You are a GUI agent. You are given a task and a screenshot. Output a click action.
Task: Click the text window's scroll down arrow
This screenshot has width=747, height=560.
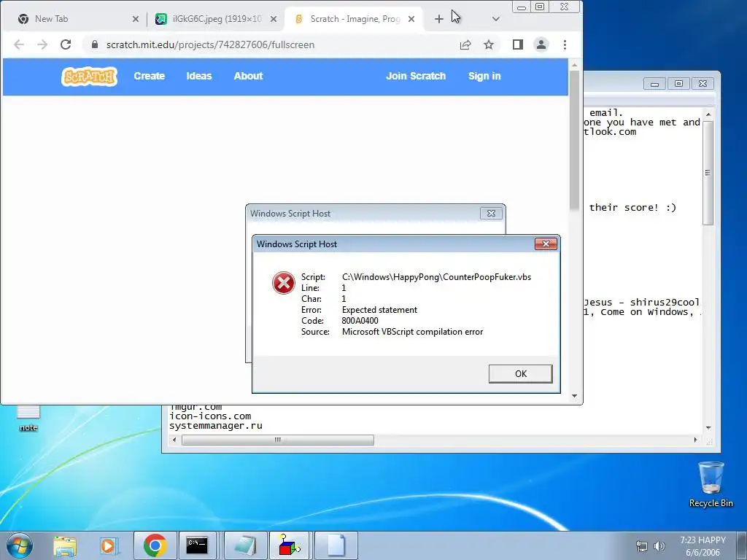[708, 428]
